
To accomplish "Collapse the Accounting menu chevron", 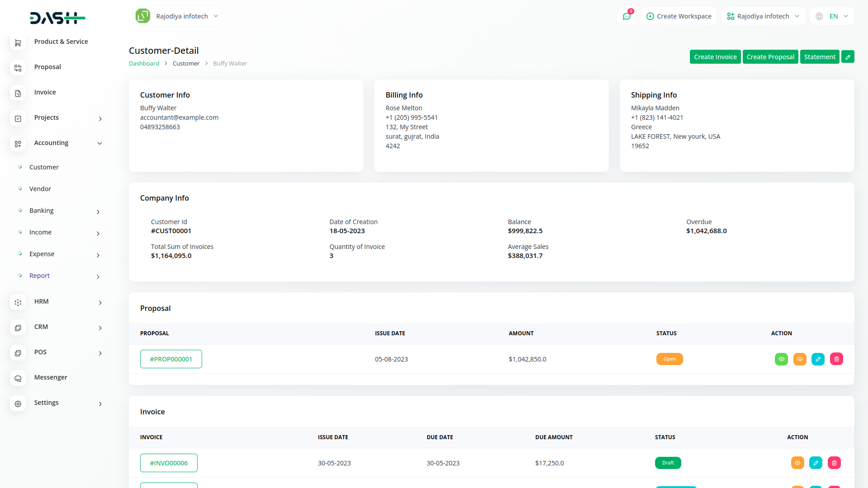I will (99, 143).
